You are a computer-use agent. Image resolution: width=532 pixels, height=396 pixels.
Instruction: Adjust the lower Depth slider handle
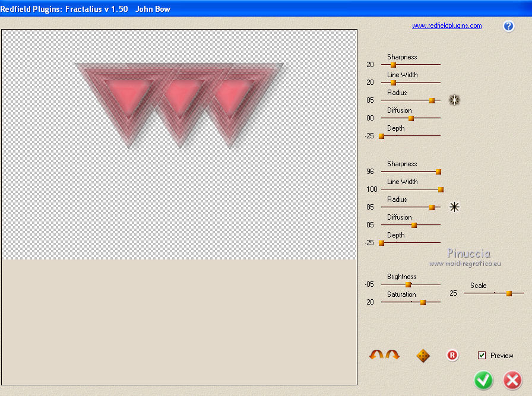[381, 243]
